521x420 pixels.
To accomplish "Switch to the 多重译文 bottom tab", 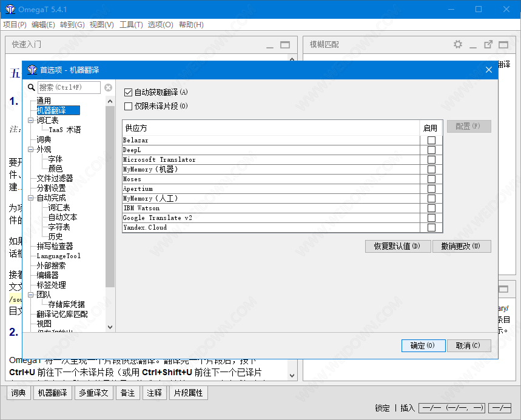I will (93, 393).
